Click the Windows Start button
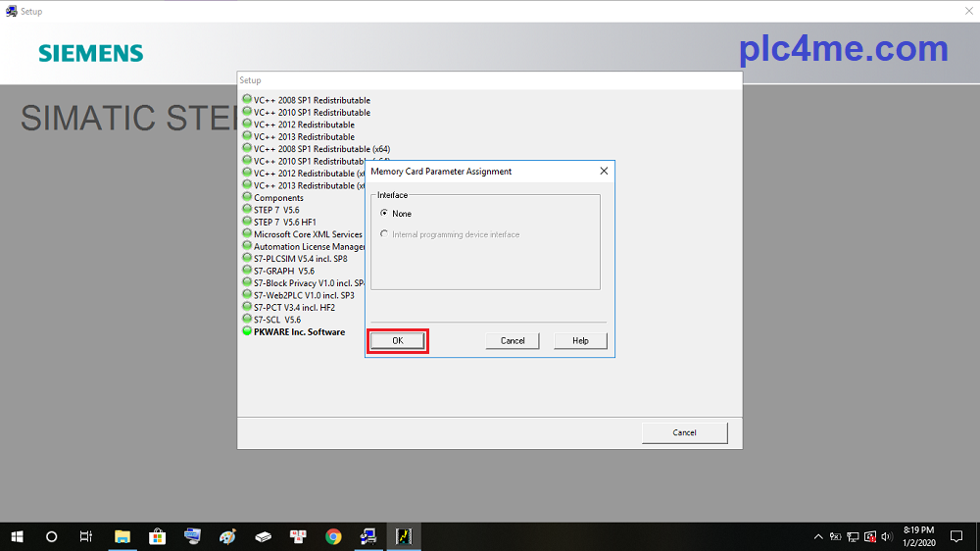980x551 pixels. point(17,536)
